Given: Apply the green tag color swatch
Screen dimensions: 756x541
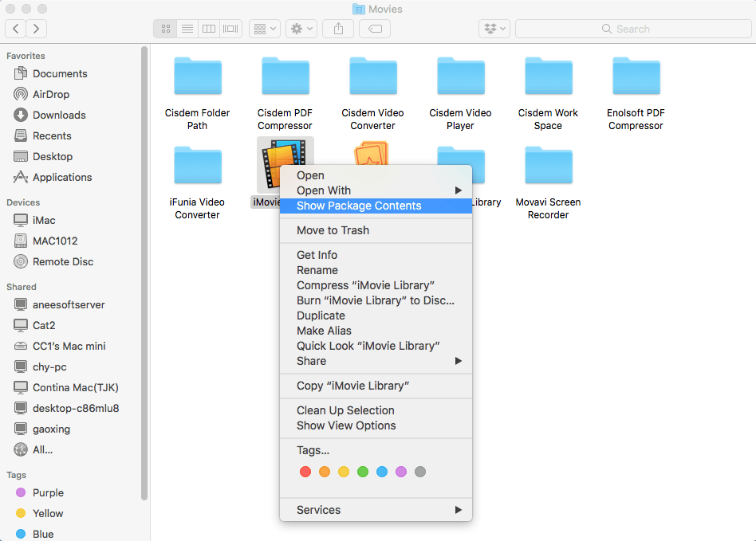Looking at the screenshot, I should [363, 472].
